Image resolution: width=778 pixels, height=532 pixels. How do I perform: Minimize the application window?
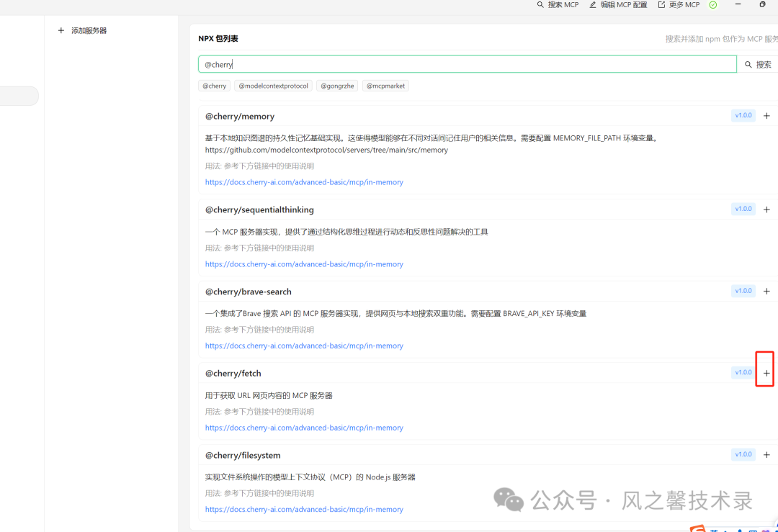pyautogui.click(x=738, y=4)
